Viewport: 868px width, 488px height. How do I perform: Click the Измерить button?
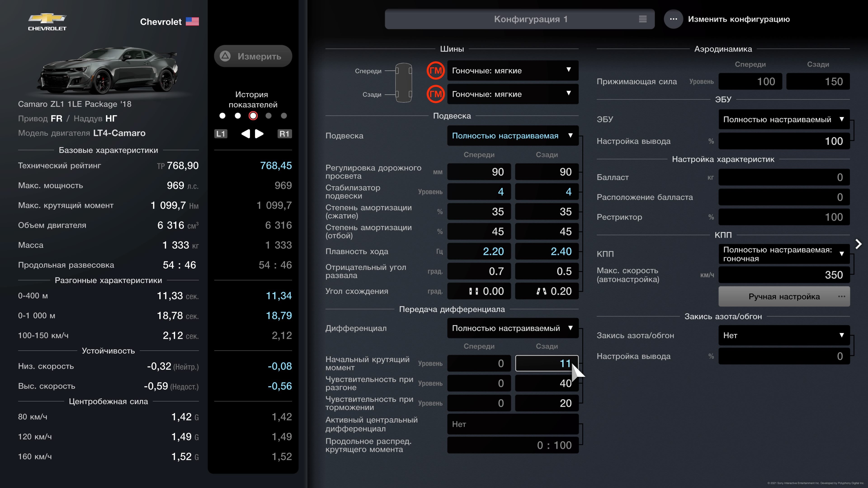253,56
